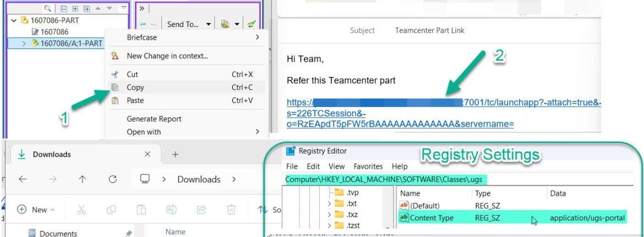Select the Downloads tab in File Explorer

coord(84,154)
